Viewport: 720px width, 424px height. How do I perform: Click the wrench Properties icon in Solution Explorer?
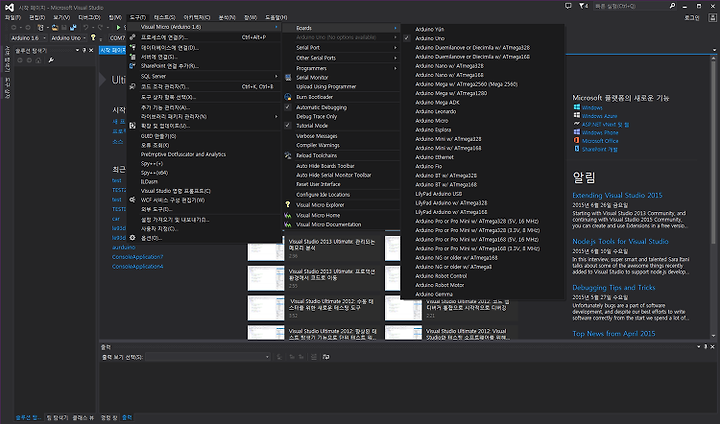coord(51,60)
